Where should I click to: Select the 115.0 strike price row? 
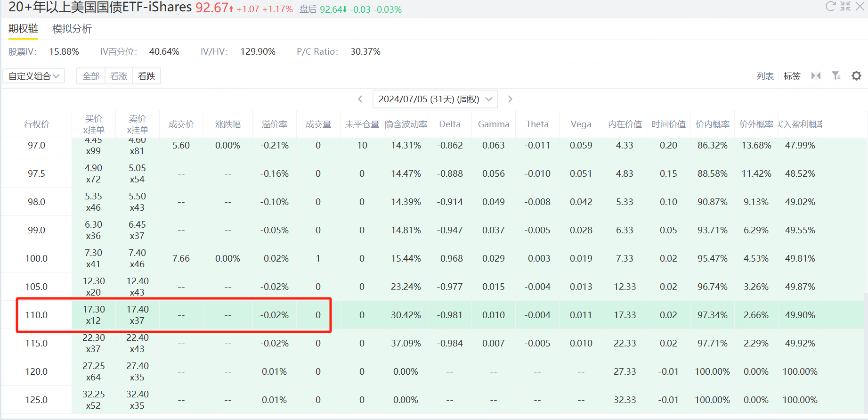tap(434, 343)
